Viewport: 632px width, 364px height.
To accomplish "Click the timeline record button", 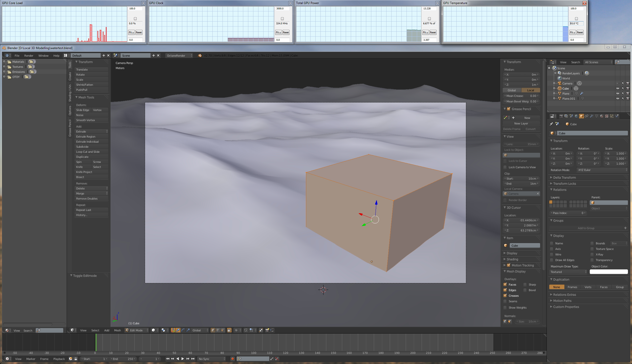I will click(x=232, y=359).
